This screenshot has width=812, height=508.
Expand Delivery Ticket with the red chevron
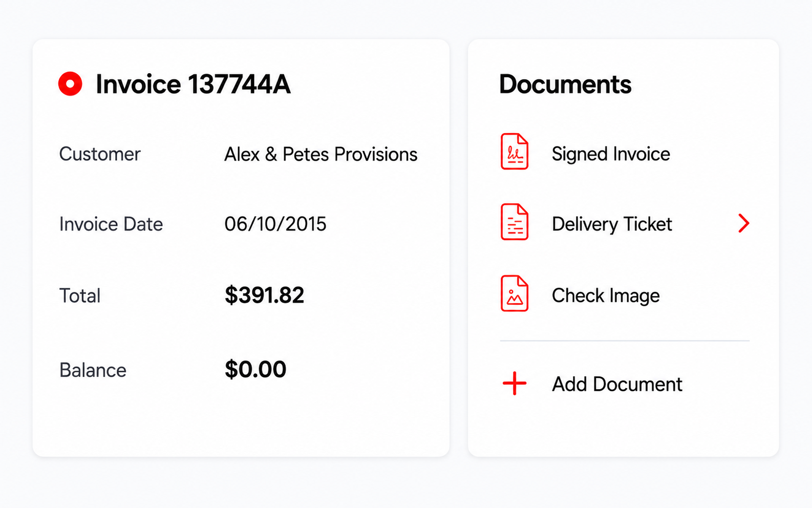pos(744,223)
